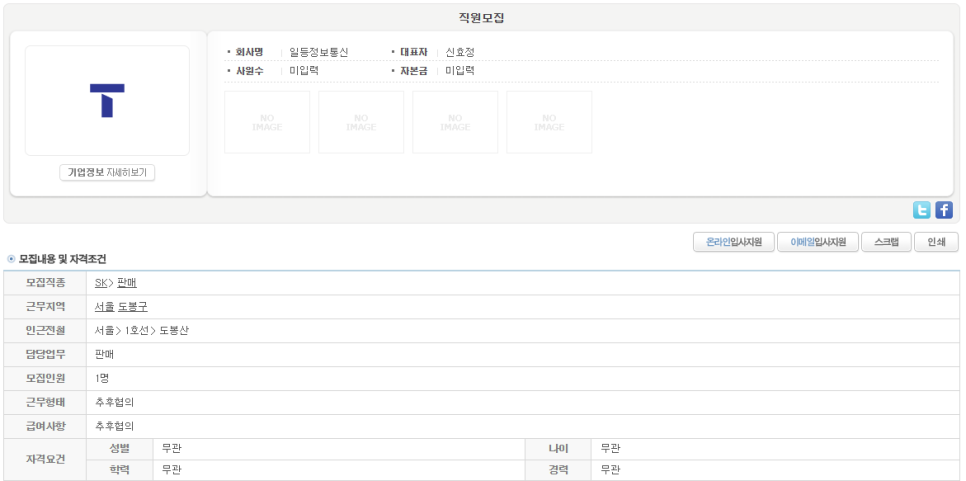Open 기업정보 자세히보기 button
This screenshot has width=966, height=481.
click(107, 173)
